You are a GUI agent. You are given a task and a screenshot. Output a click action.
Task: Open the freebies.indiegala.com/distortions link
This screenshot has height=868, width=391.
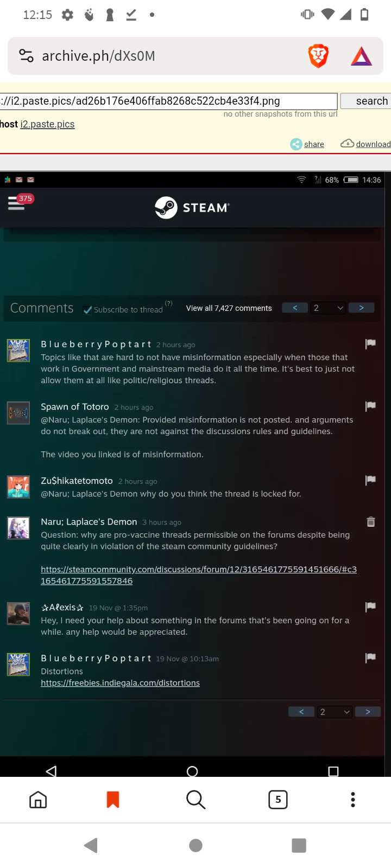[120, 682]
